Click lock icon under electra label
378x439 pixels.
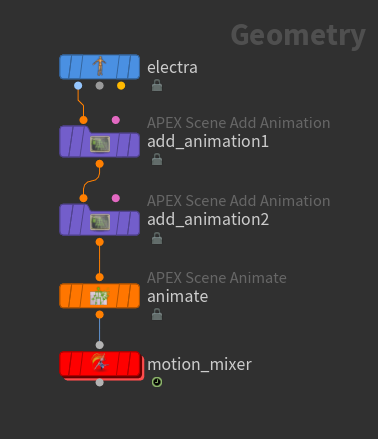tap(157, 85)
